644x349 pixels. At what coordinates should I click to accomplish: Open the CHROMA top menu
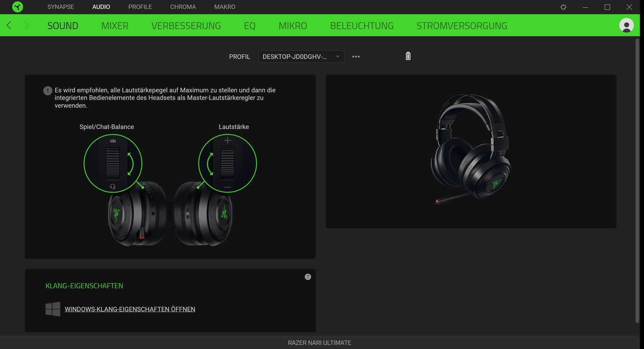tap(183, 7)
